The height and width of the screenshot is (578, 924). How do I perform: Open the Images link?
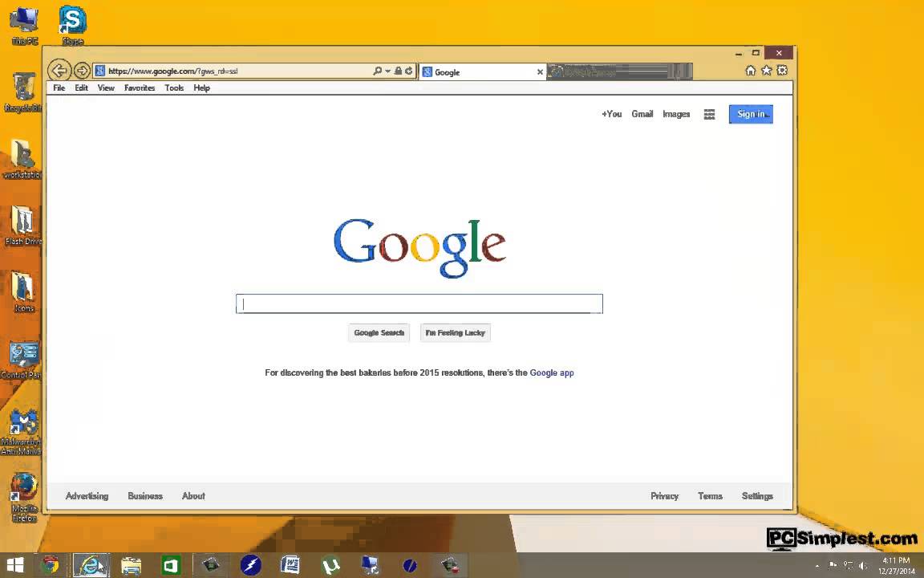[x=676, y=114]
